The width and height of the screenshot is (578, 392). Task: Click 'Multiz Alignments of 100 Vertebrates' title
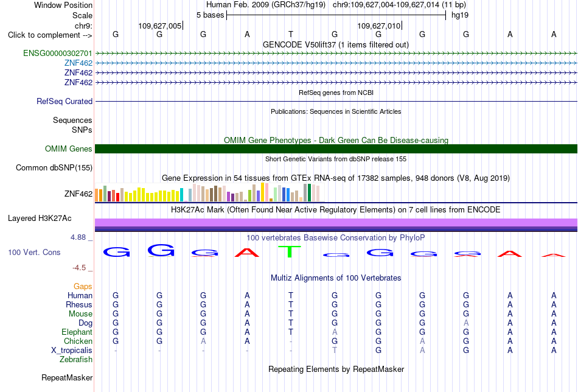coord(336,278)
